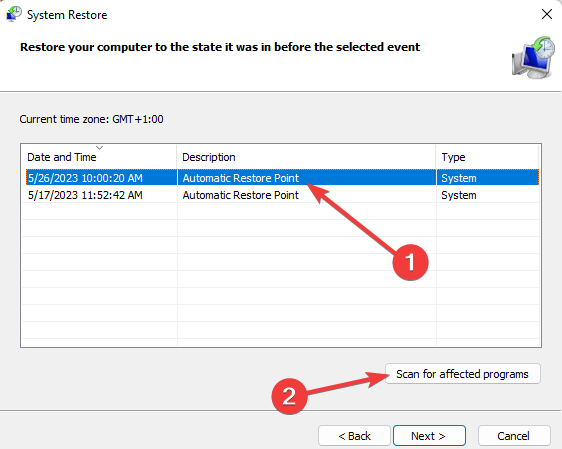The height and width of the screenshot is (449, 562).
Task: Click the large computer restore clock icon
Action: click(533, 57)
